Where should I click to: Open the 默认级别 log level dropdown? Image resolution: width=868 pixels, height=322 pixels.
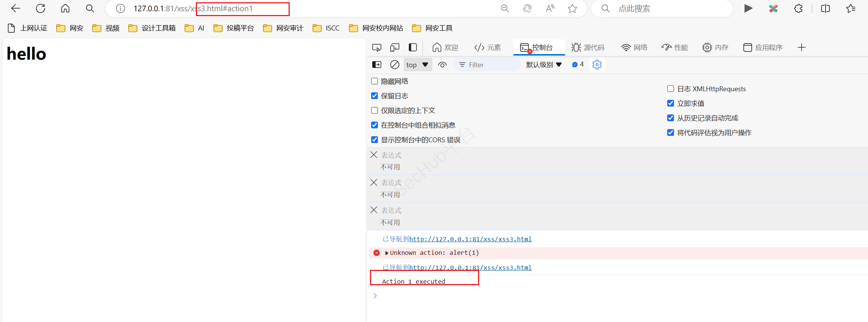click(544, 65)
